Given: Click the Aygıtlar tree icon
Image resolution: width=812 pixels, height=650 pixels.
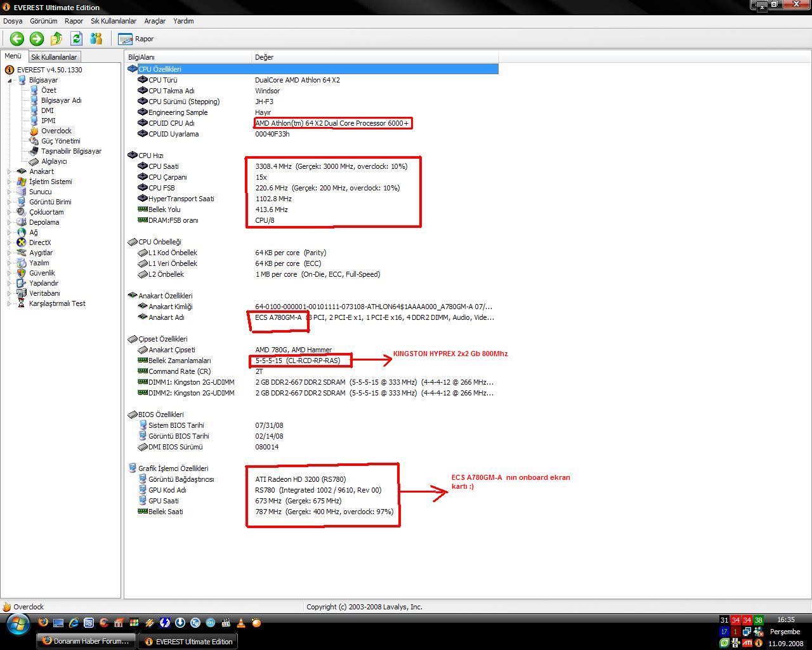Looking at the screenshot, I should [x=22, y=253].
